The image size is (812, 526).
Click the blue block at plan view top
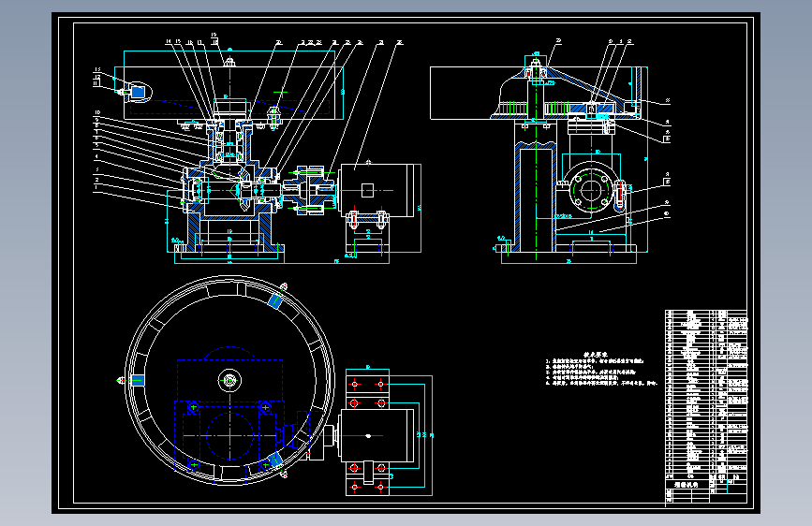click(x=275, y=300)
